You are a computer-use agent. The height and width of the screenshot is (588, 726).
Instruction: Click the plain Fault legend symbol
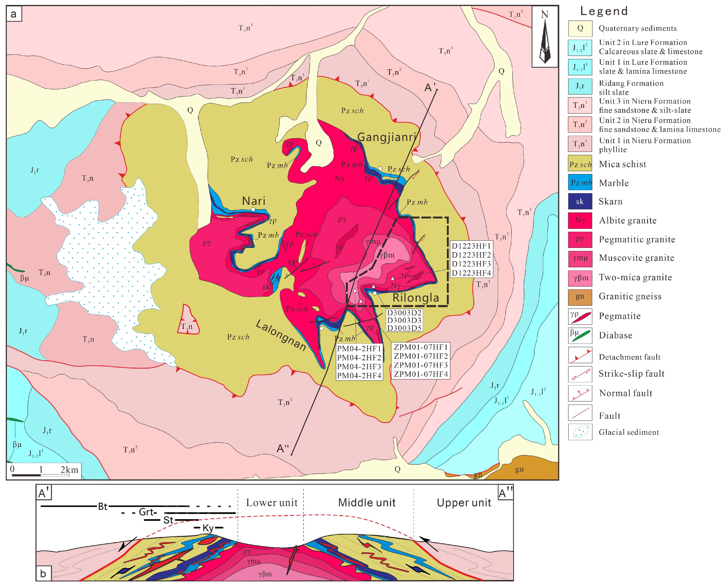click(x=580, y=413)
